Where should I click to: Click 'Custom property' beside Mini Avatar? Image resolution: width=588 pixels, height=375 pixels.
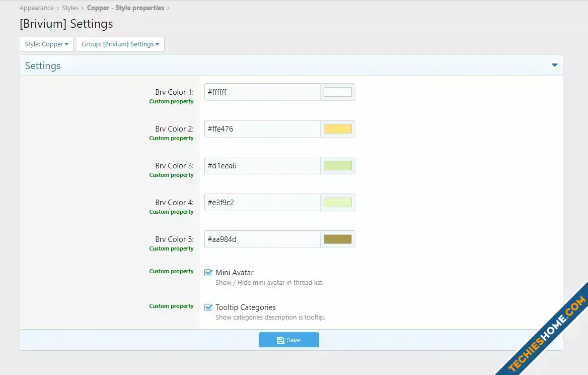point(171,271)
